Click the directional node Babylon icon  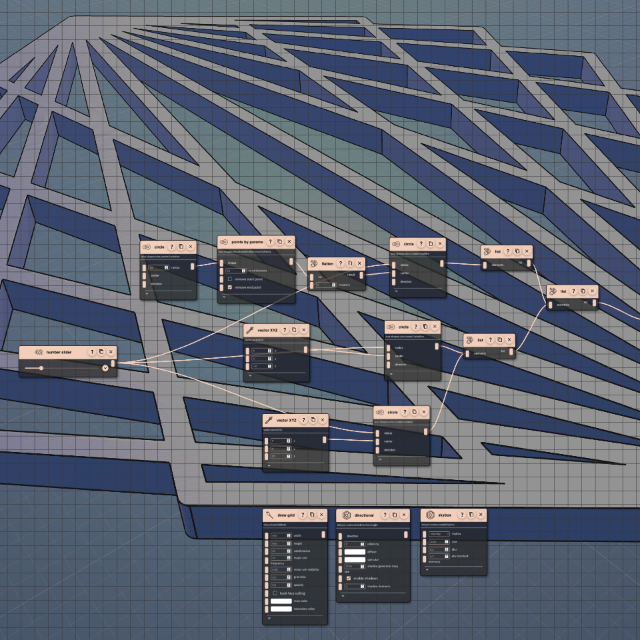[x=347, y=515]
